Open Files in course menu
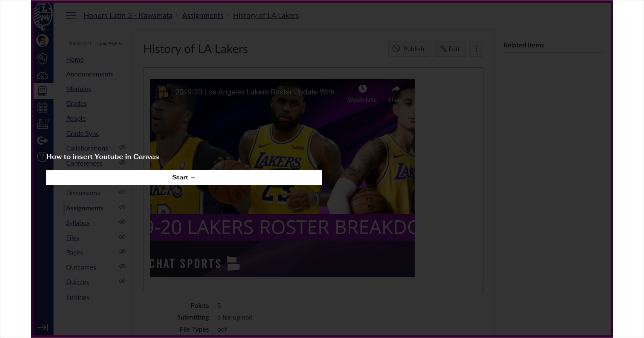The height and width of the screenshot is (338, 644). pos(73,238)
